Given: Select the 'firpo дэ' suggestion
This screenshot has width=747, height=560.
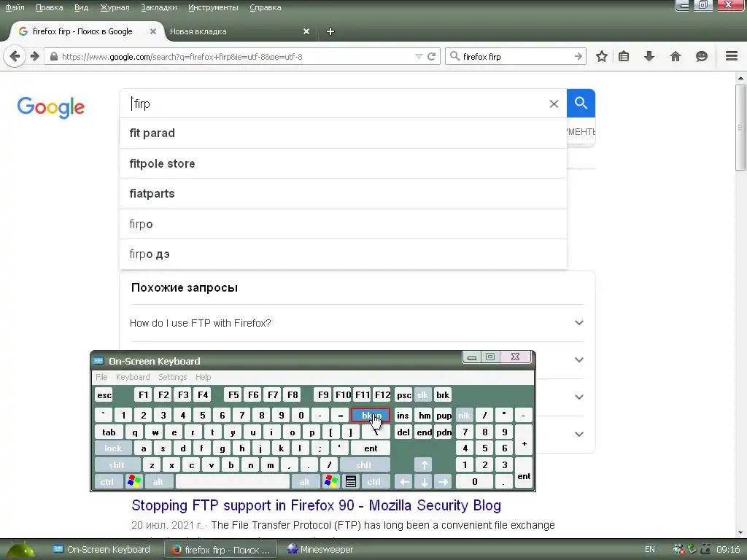Looking at the screenshot, I should point(343,254).
